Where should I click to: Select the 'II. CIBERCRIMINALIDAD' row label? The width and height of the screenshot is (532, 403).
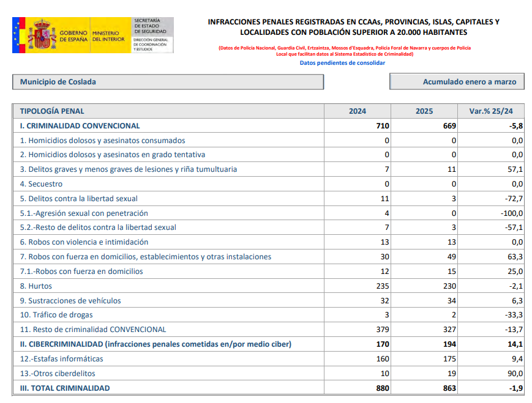pos(155,344)
